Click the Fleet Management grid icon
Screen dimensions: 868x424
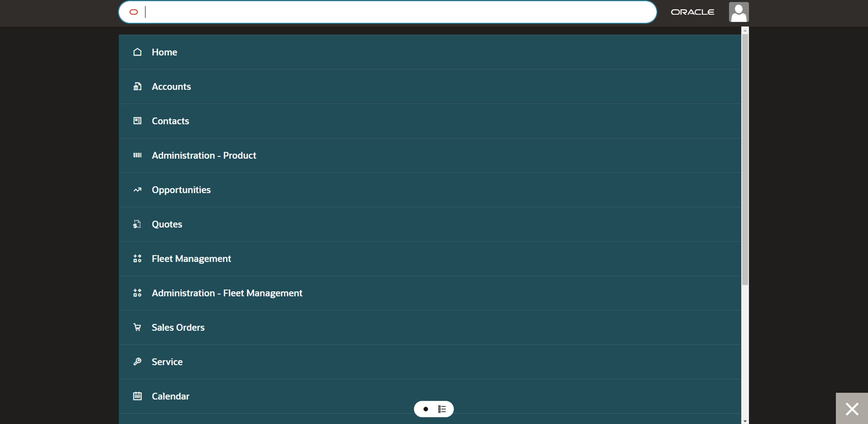click(x=137, y=258)
